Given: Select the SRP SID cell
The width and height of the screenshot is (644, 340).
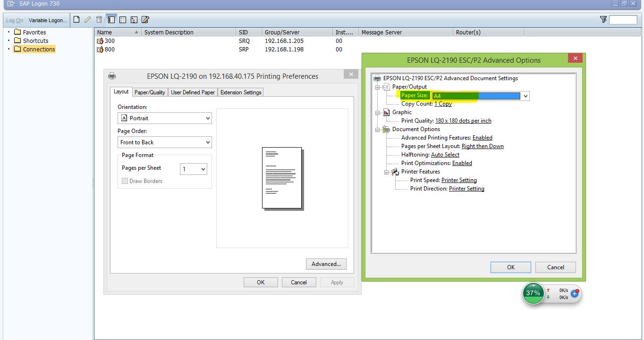Looking at the screenshot, I should pos(244,50).
